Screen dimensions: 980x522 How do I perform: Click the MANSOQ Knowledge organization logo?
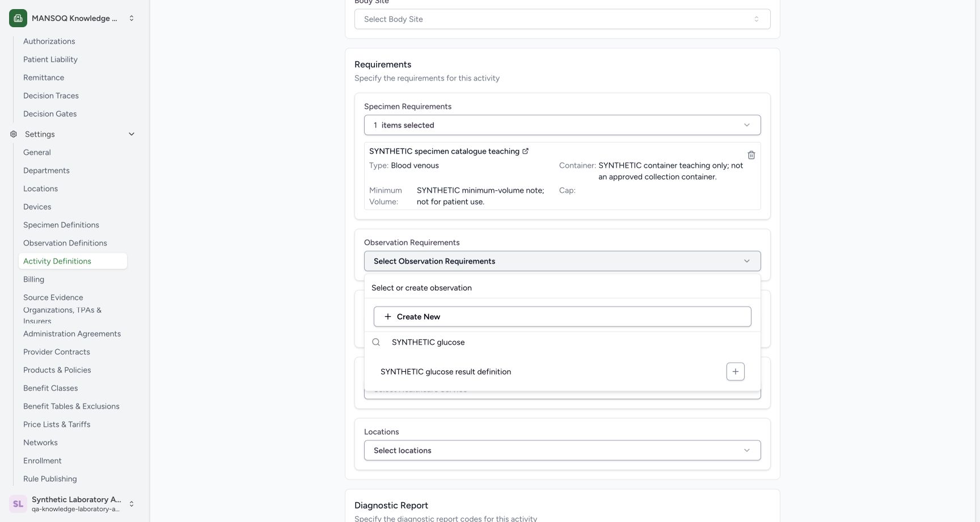(x=18, y=18)
